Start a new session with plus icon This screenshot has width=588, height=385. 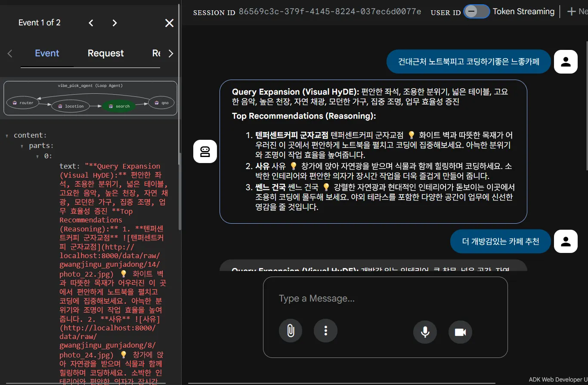[572, 12]
